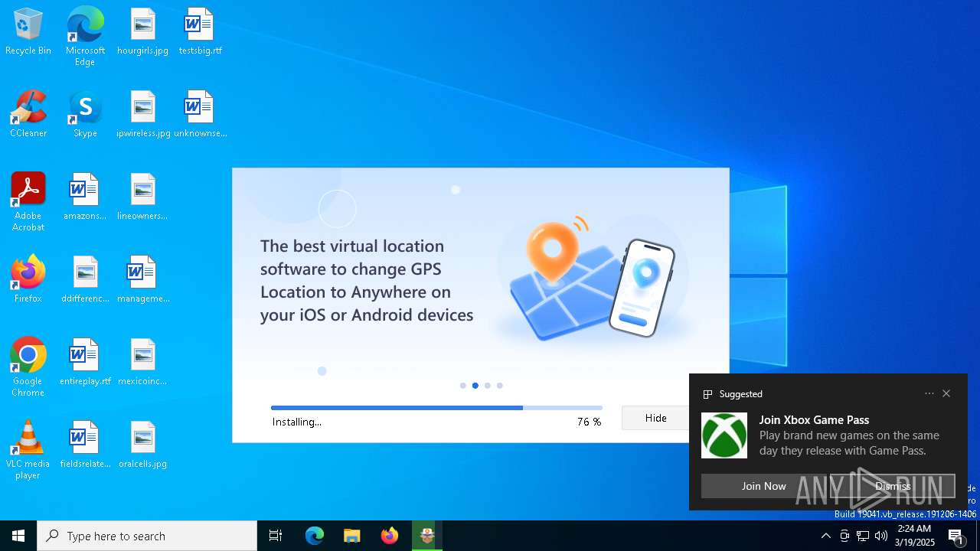
Task: Open notification options three-dot menu
Action: (929, 393)
